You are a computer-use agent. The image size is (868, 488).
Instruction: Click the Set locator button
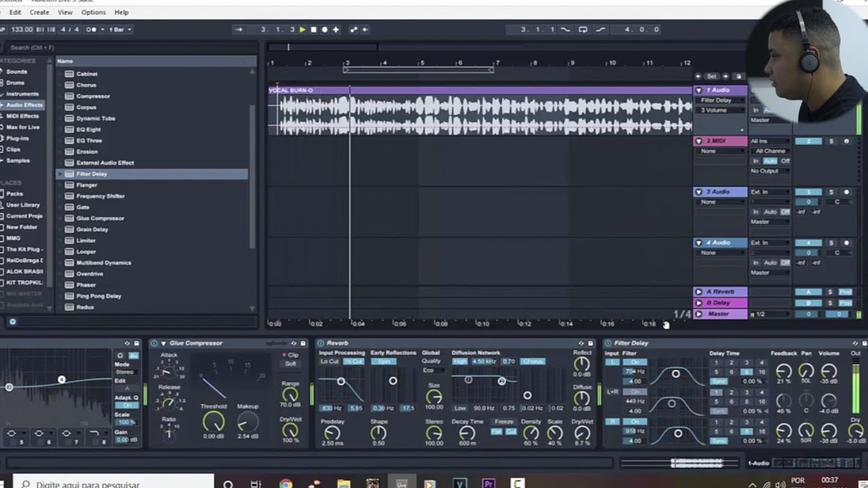point(711,77)
